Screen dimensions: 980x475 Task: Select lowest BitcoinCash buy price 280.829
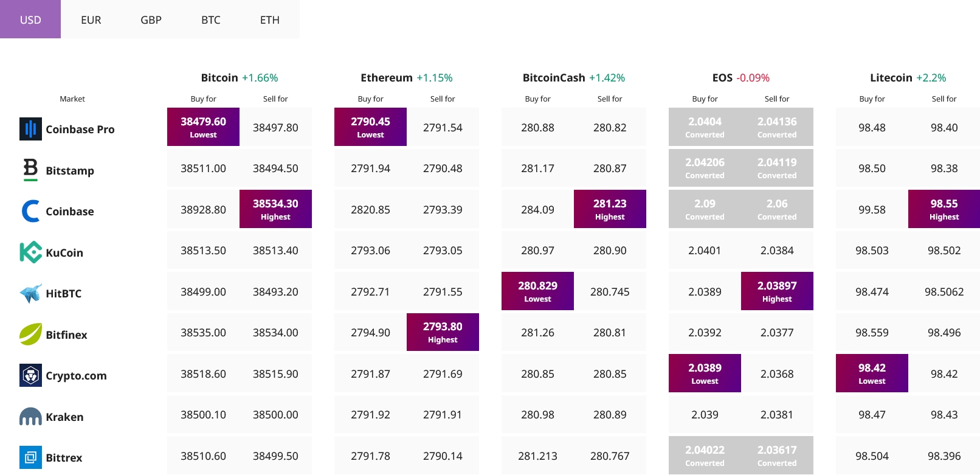tap(537, 291)
